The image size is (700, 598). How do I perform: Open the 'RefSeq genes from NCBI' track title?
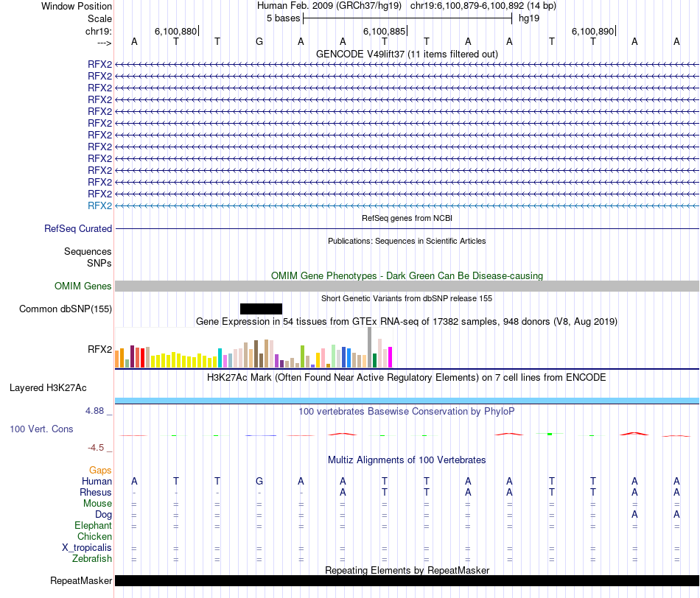click(407, 218)
